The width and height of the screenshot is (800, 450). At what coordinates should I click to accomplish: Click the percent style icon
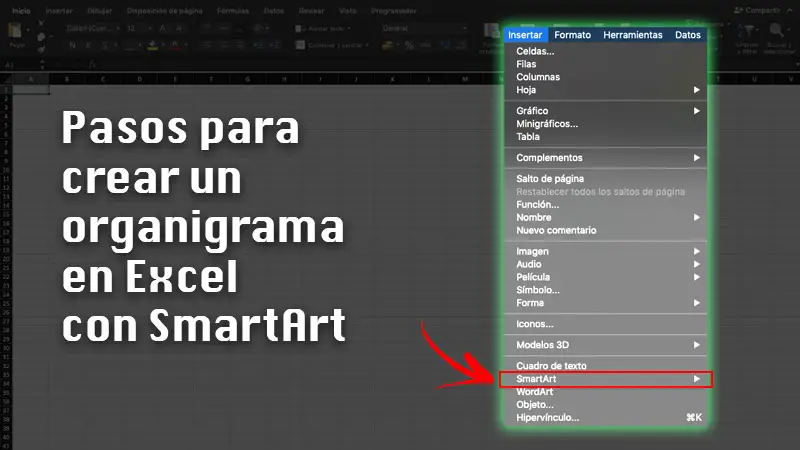(409, 45)
